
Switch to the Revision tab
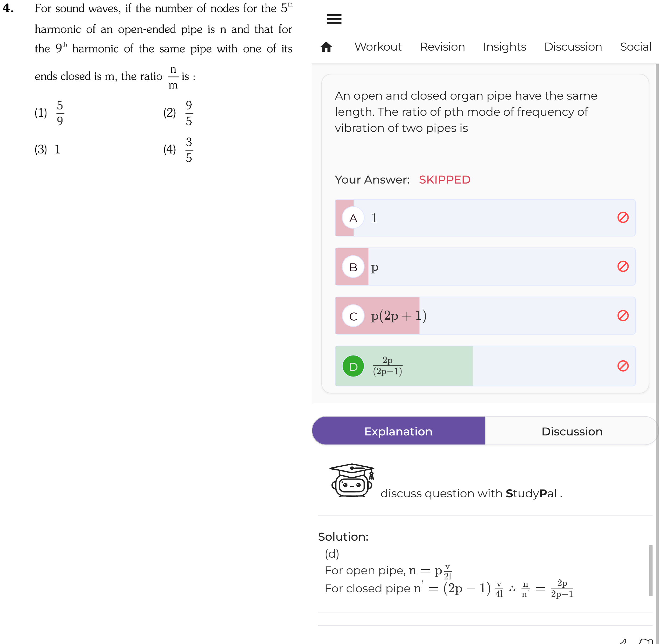pyautogui.click(x=442, y=47)
